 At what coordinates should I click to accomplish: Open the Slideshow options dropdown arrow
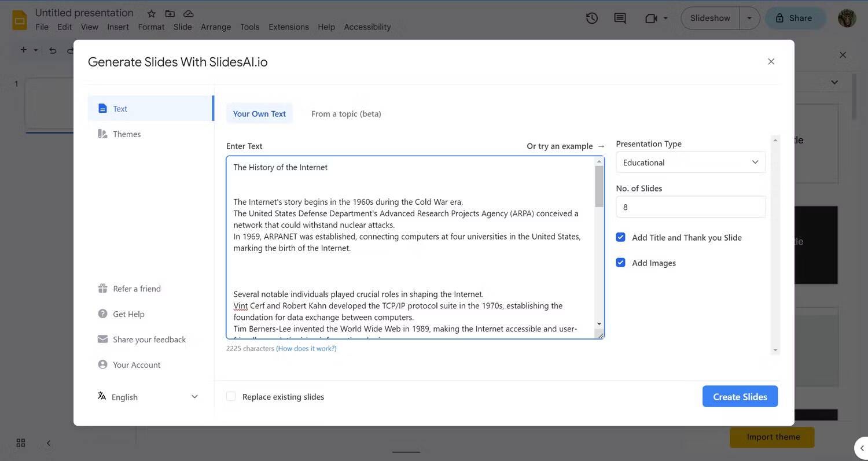pos(749,18)
